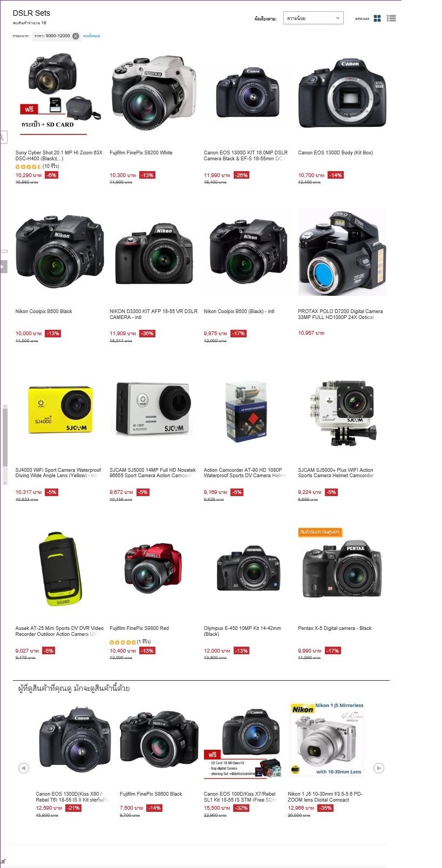
Task: Open Nikon 1 J5 Mirrorless recommended item
Action: [x=325, y=739]
